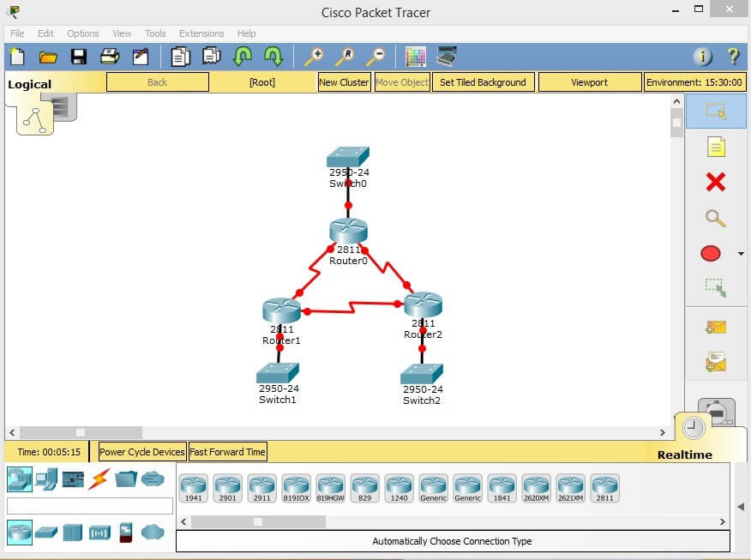
Task: Click the workspace vertical scrollbar up arrow
Action: [676, 101]
